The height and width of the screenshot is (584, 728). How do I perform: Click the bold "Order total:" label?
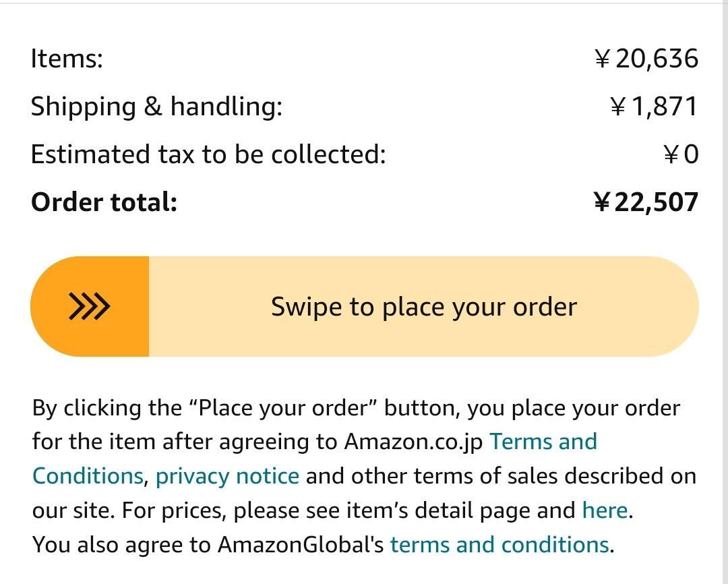click(x=104, y=202)
